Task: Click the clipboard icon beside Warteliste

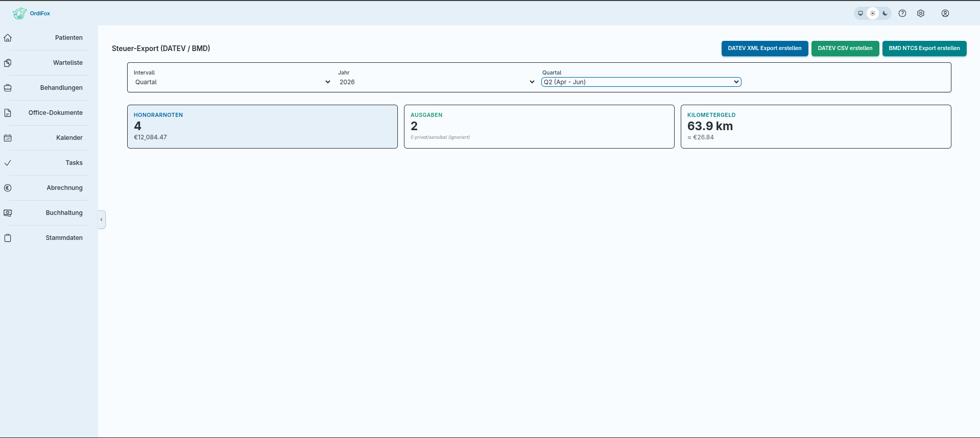Action: click(x=8, y=63)
